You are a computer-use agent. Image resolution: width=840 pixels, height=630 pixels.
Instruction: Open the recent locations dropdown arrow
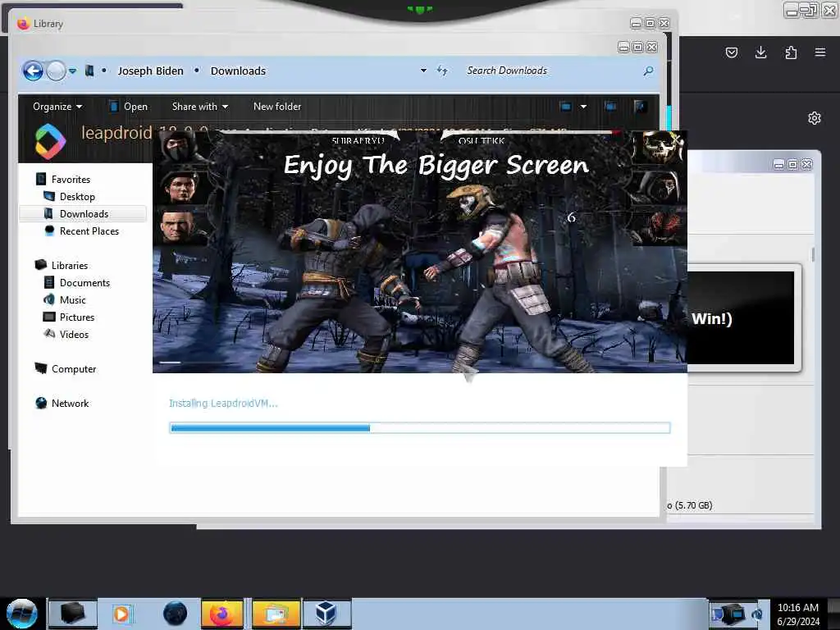(x=72, y=71)
